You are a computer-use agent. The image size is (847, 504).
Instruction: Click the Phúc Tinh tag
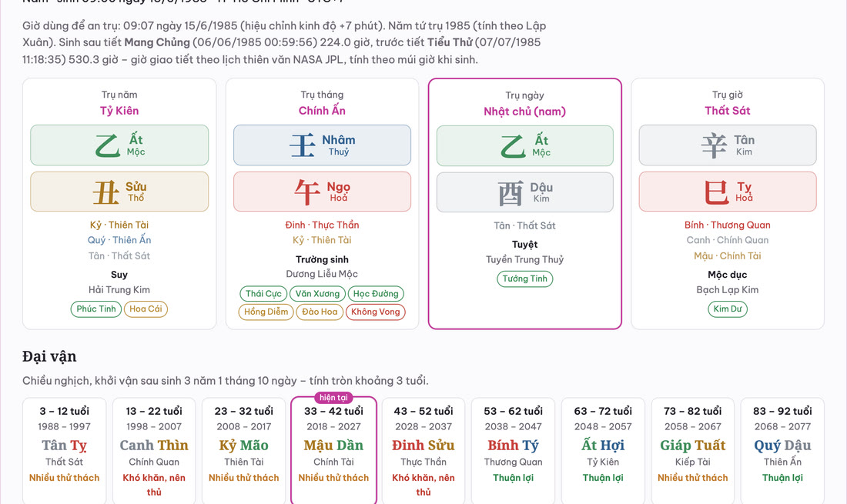click(96, 309)
